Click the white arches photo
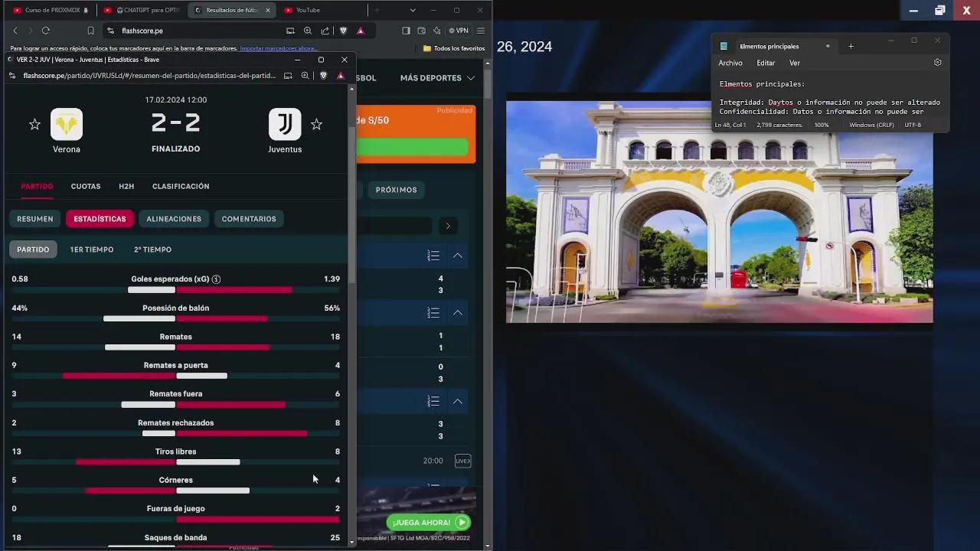 [x=720, y=212]
